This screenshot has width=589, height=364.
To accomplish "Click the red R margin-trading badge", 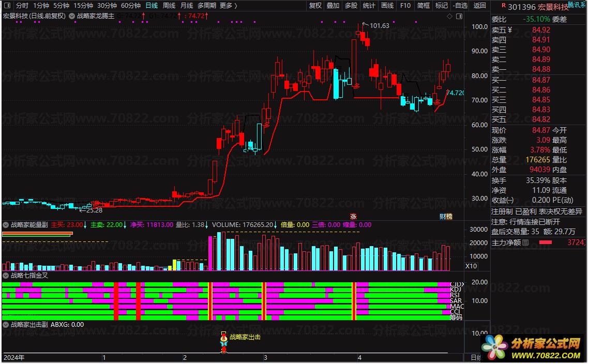I will point(503,6).
